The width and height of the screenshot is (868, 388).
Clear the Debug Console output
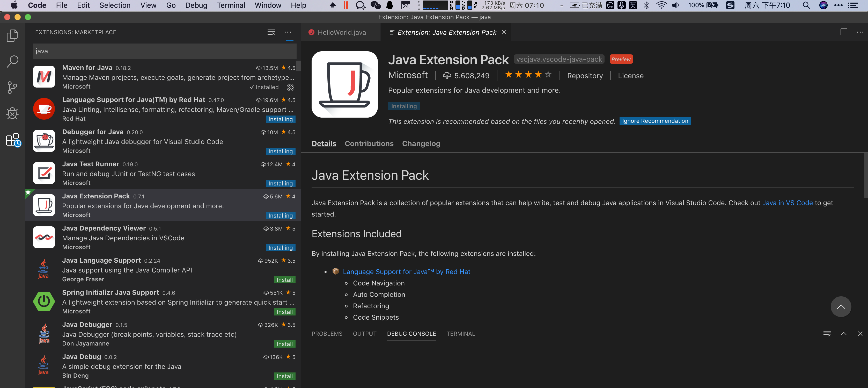pos(827,333)
